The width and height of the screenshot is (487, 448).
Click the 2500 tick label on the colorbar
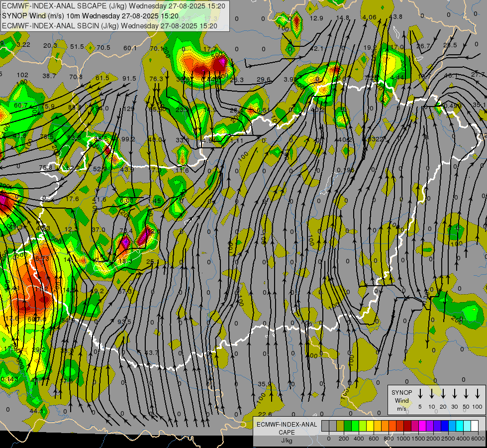[x=448, y=439]
